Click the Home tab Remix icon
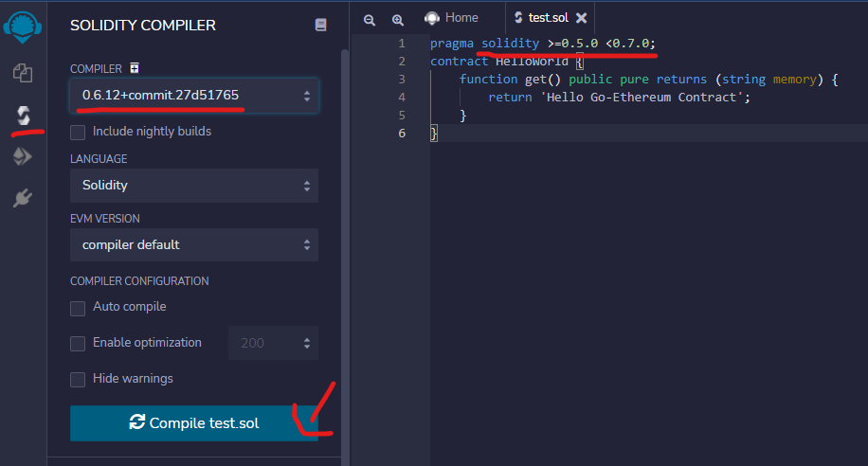The image size is (868, 466). tap(432, 18)
